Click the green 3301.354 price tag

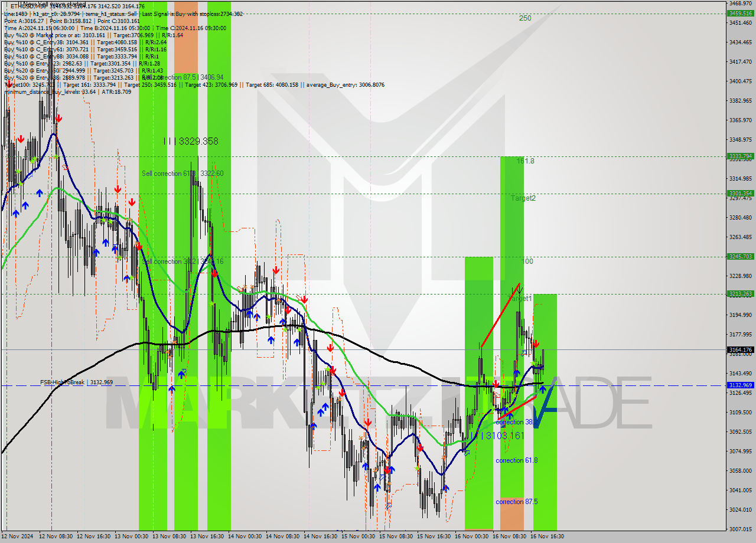pos(740,193)
